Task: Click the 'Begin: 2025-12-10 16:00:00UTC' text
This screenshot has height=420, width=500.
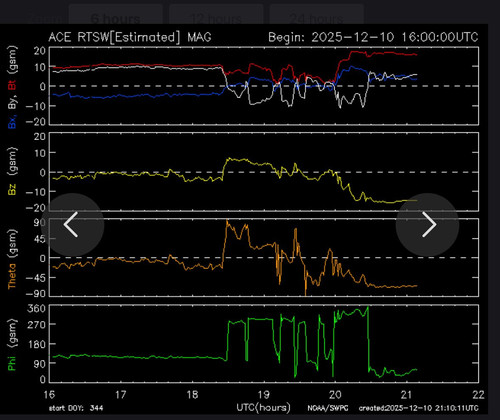Action: [373, 37]
